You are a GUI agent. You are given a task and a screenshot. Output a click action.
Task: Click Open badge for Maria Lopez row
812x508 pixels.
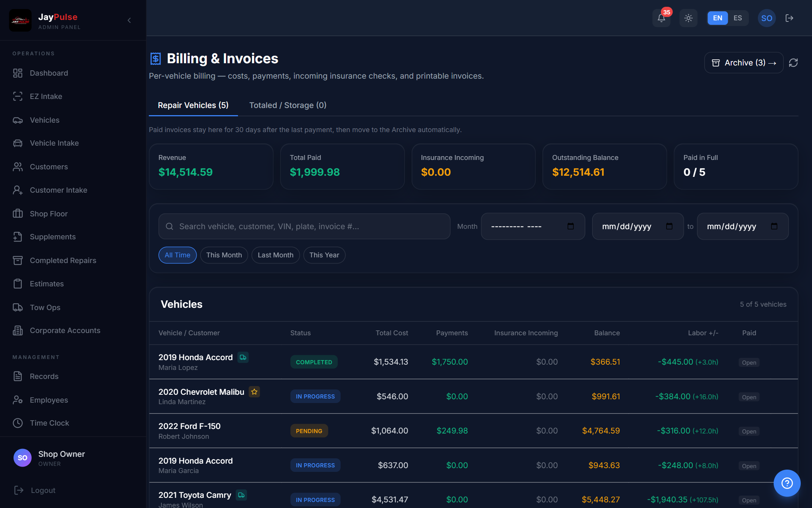[749, 362]
